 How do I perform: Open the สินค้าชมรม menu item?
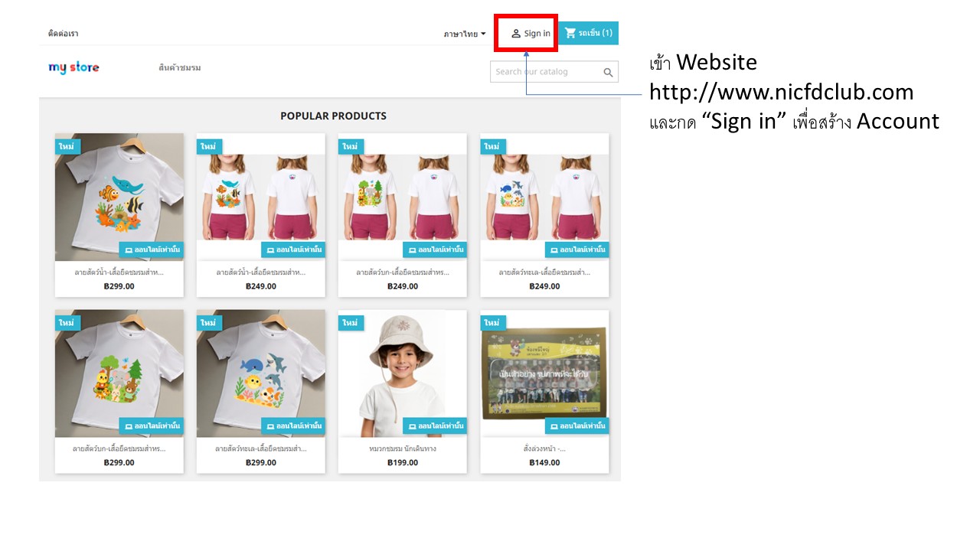pos(180,68)
